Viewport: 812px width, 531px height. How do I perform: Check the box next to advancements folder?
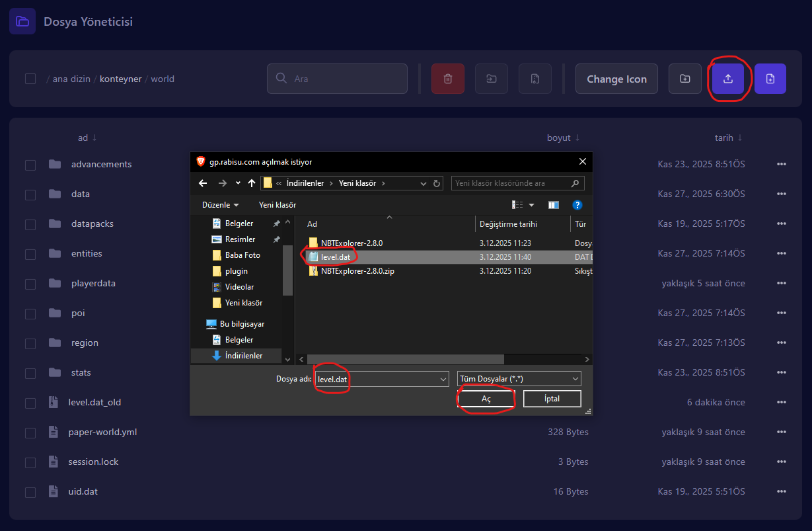pyautogui.click(x=30, y=165)
